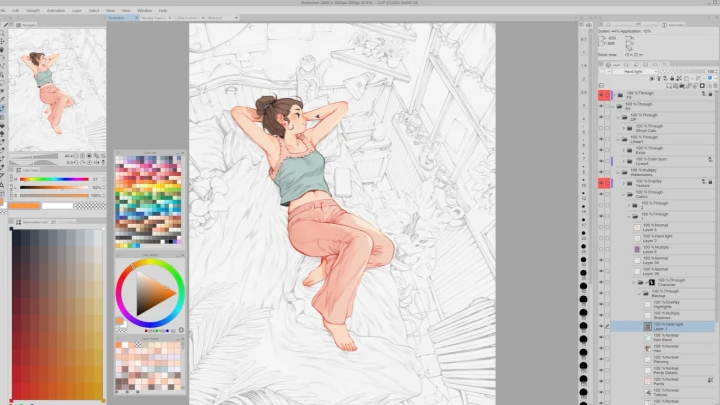
Task: Open the document tab list arrow
Action: 236,18
